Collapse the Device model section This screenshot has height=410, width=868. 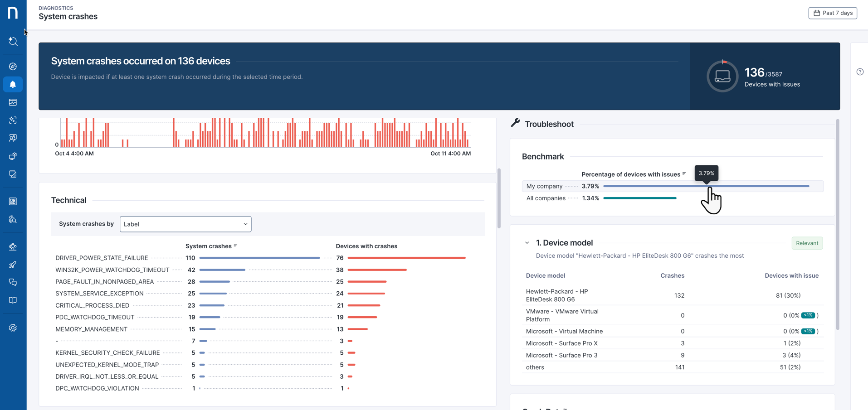click(527, 243)
